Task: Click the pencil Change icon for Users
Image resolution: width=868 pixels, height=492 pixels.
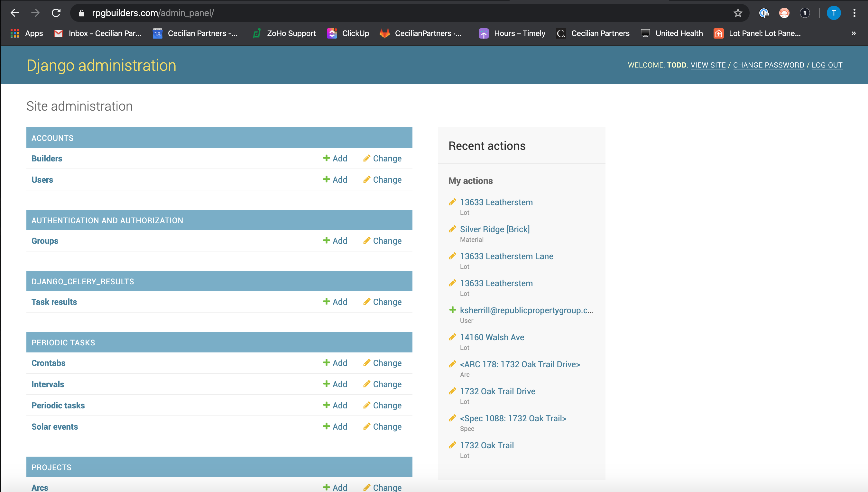Action: (x=367, y=179)
